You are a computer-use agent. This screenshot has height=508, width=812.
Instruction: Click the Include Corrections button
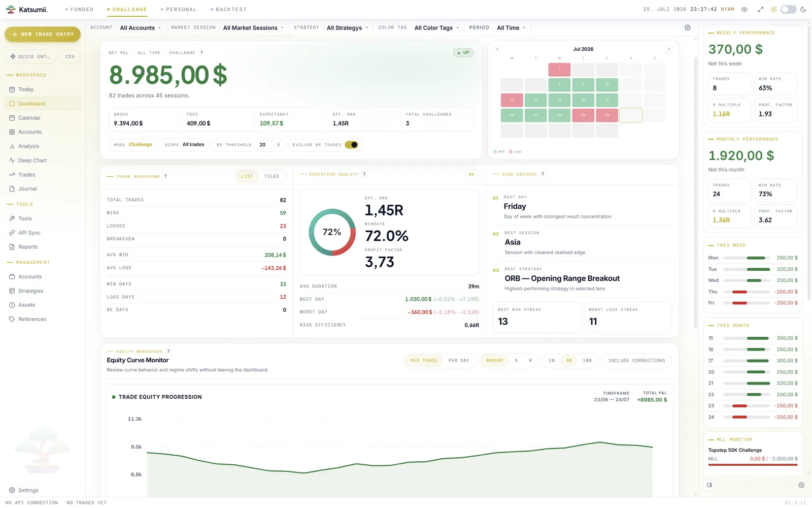click(x=636, y=361)
